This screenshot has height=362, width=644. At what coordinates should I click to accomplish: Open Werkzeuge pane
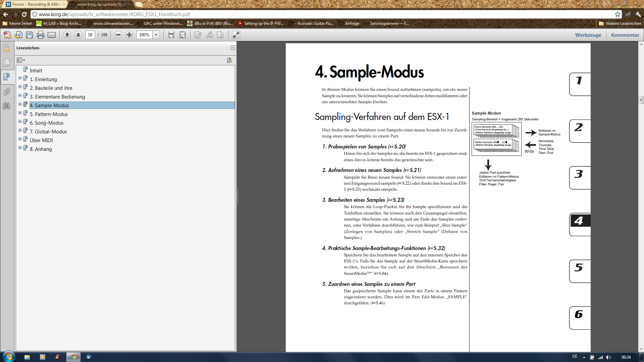point(588,35)
